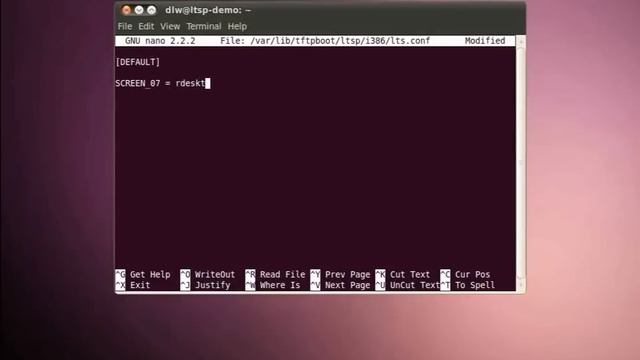This screenshot has height=360, width=640.
Task: Click the UnCut Text shortcut label
Action: tap(415, 285)
